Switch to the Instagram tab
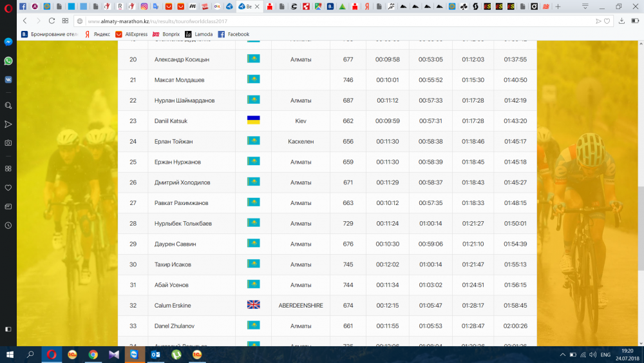 click(144, 6)
